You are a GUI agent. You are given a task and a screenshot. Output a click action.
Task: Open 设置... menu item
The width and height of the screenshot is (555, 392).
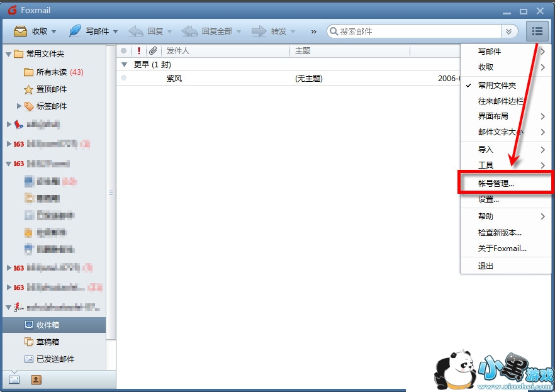[x=505, y=199]
